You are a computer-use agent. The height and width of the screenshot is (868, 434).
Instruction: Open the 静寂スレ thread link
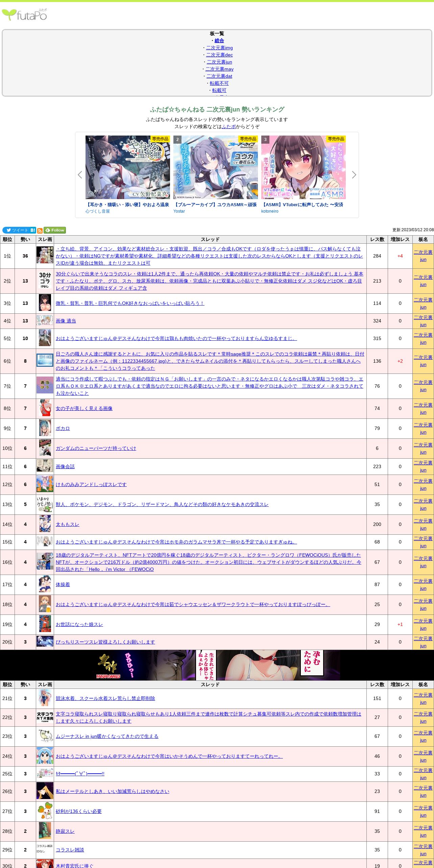click(x=65, y=831)
